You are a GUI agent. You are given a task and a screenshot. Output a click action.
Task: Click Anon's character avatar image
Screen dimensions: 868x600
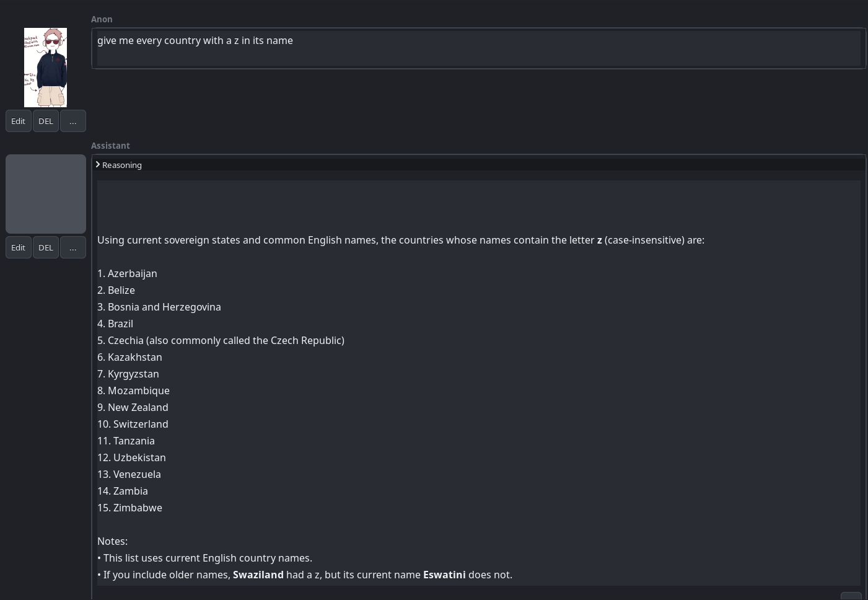[45, 68]
